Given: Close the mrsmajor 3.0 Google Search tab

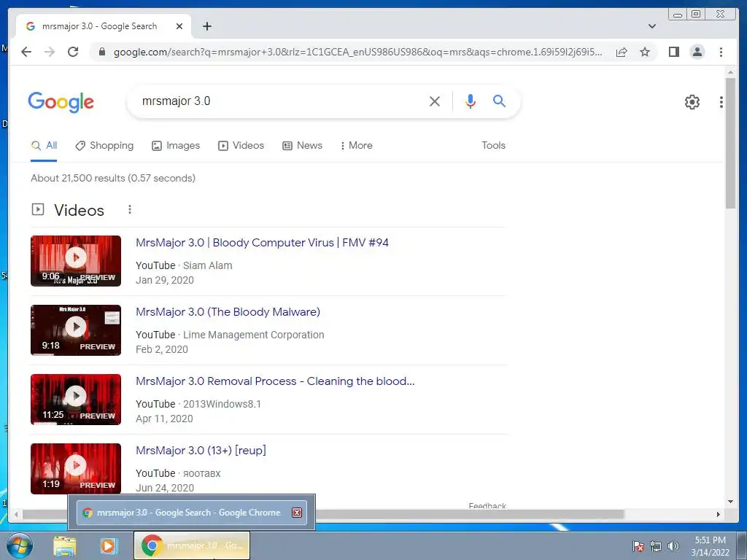Looking at the screenshot, I should coord(179,26).
